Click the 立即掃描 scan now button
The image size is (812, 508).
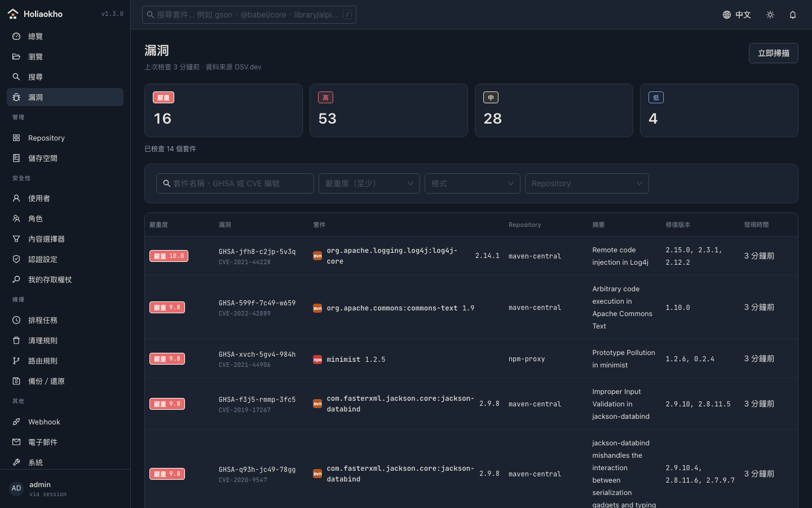(773, 53)
